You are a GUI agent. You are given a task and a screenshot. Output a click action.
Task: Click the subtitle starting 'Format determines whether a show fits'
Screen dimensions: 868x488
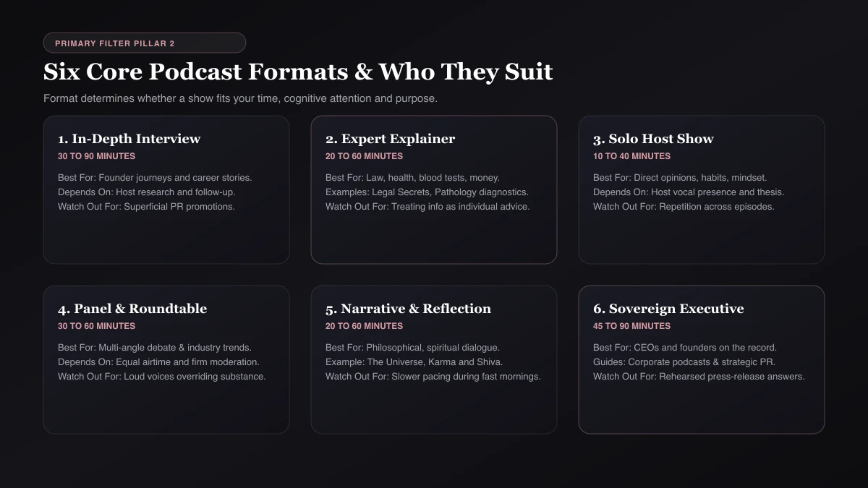pos(240,98)
